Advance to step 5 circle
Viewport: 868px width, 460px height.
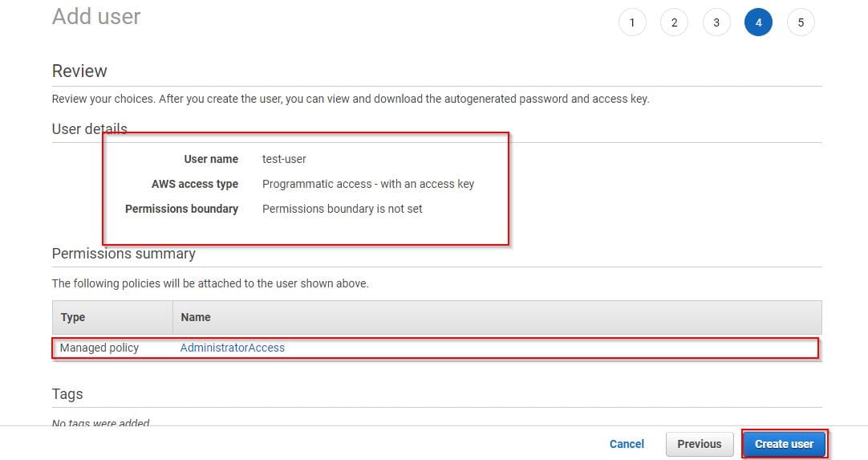801,22
